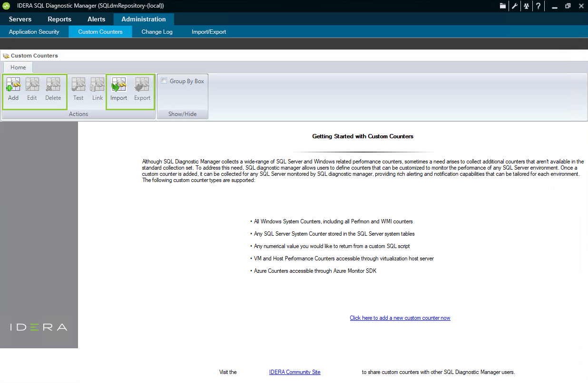Restore down the application window

tap(568, 6)
